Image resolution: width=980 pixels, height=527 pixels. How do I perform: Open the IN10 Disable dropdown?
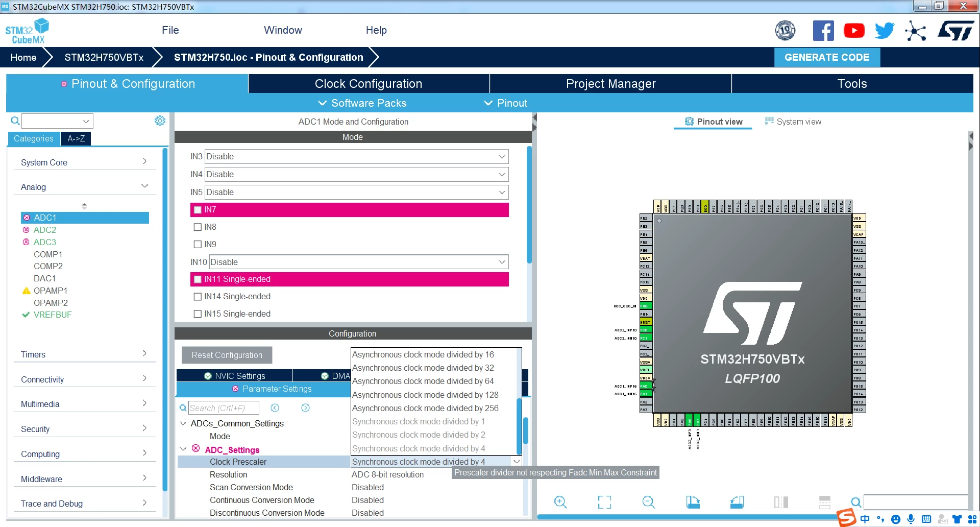click(x=358, y=262)
